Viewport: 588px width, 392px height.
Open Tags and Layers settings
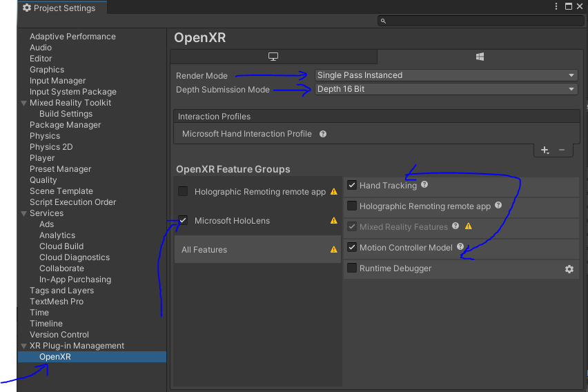tap(61, 291)
